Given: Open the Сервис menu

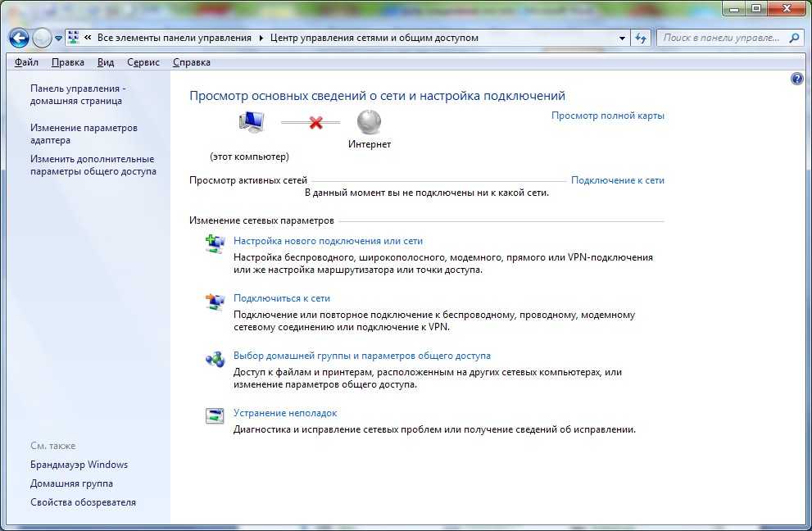Looking at the screenshot, I should pyautogui.click(x=143, y=62).
